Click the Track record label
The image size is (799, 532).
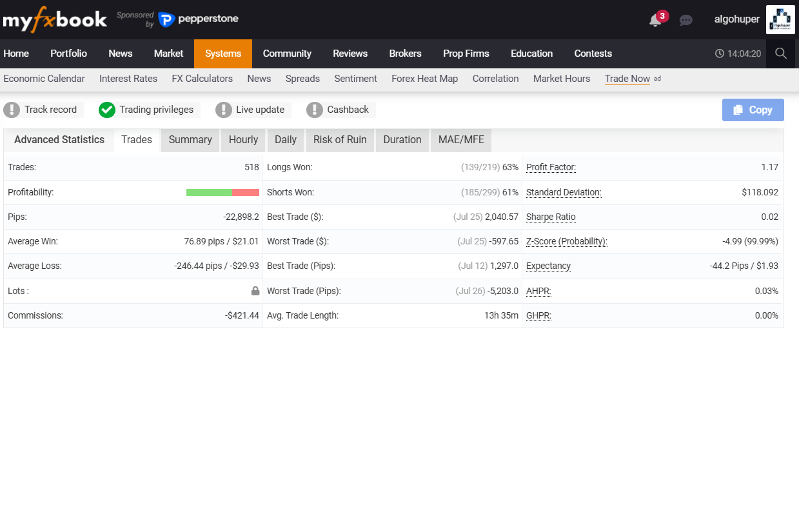click(x=50, y=110)
